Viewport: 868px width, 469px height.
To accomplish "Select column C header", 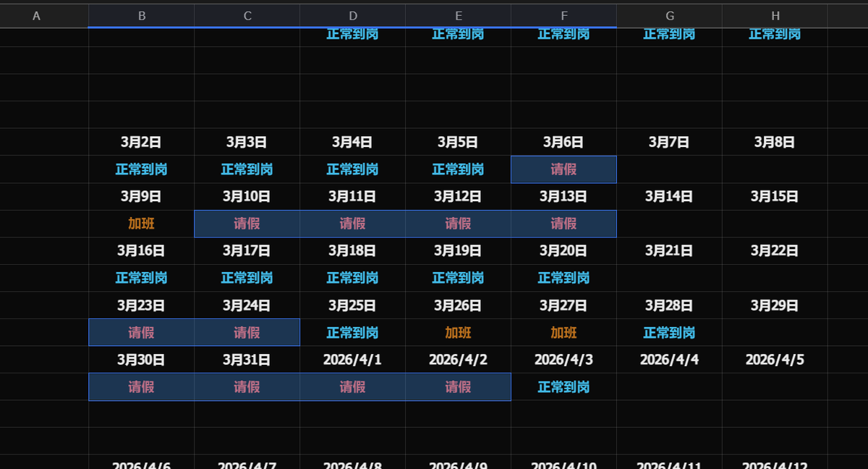I will pos(247,16).
